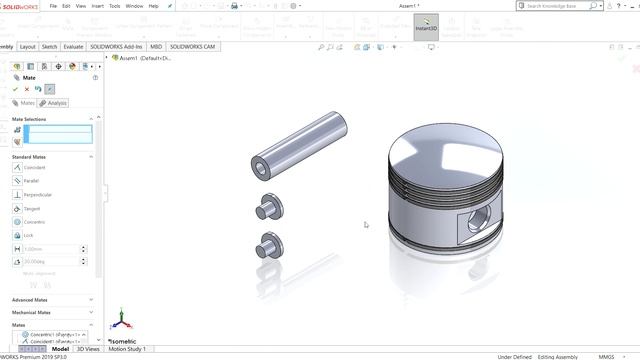This screenshot has height=360, width=640.
Task: Open the SOLIDWORKS CAM ribbon tab
Action: (x=193, y=47)
